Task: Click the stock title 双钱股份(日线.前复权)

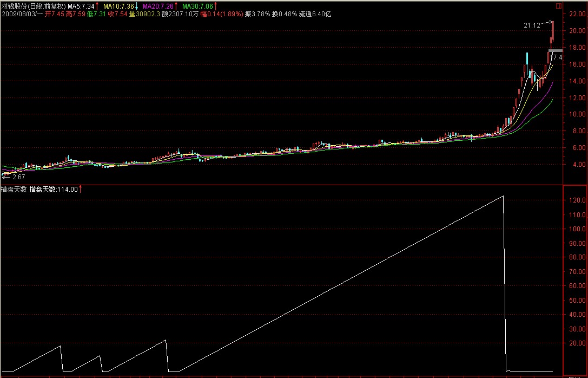Action: pos(34,6)
